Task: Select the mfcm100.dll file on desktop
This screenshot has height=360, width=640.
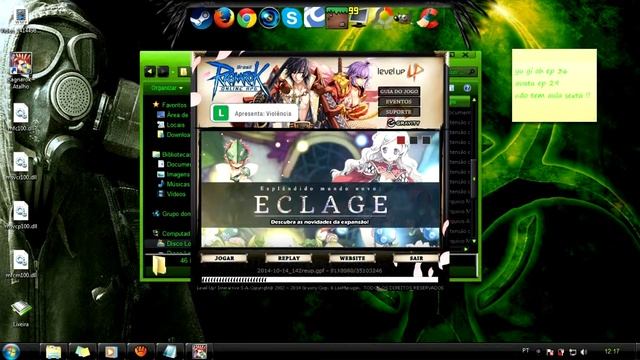Action: click(20, 264)
